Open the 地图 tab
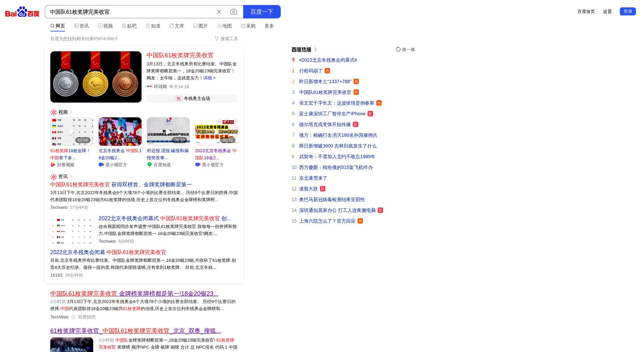The width and height of the screenshot is (644, 352). click(x=224, y=26)
